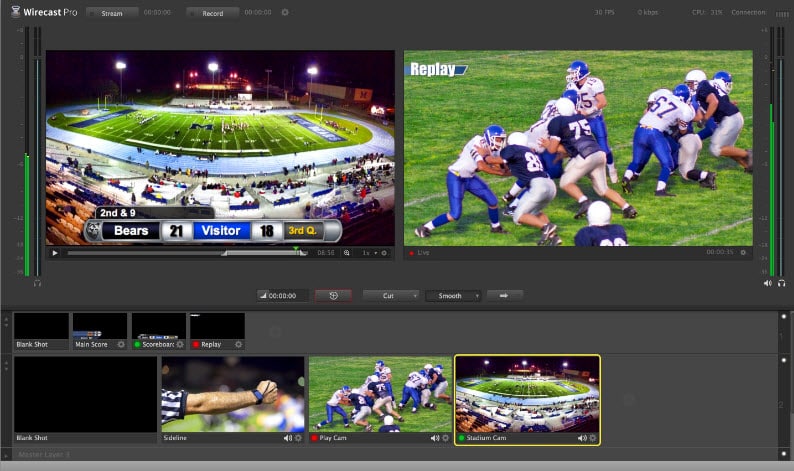Mute Play Cam shot audio
Viewport: 794px width, 471px height.
[435, 438]
